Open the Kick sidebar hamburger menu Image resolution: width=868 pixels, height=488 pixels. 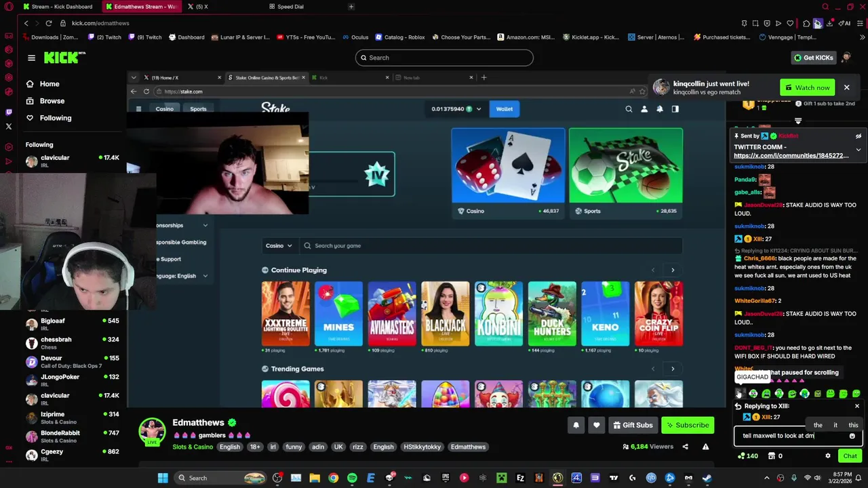tap(31, 58)
